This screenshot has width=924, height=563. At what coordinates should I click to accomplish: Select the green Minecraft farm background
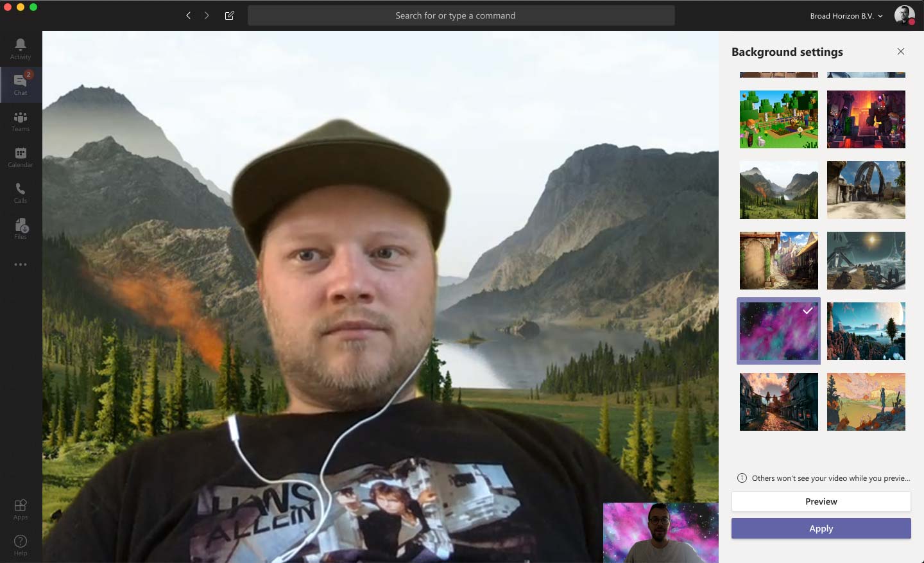[779, 119]
